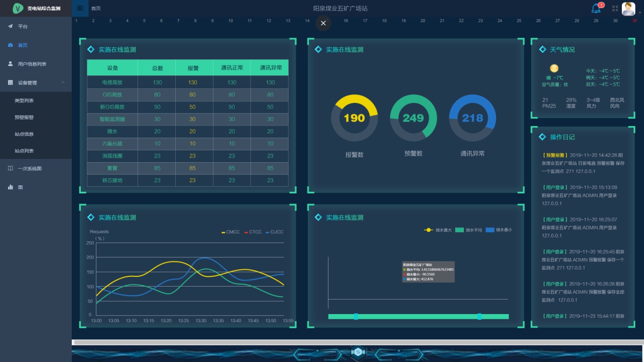
Task: Select day 31 in the date strip
Action: click(635, 20)
